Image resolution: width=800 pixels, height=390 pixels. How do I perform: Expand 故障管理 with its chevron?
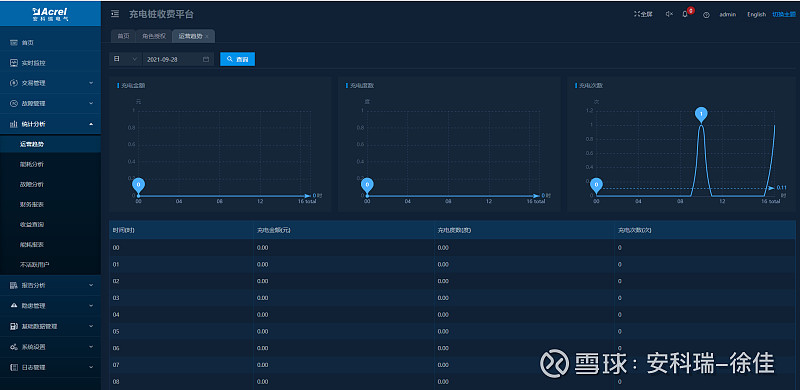[91, 103]
